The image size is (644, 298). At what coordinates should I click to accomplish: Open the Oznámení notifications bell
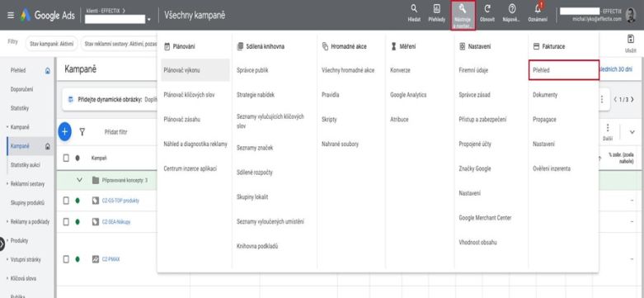(x=538, y=12)
